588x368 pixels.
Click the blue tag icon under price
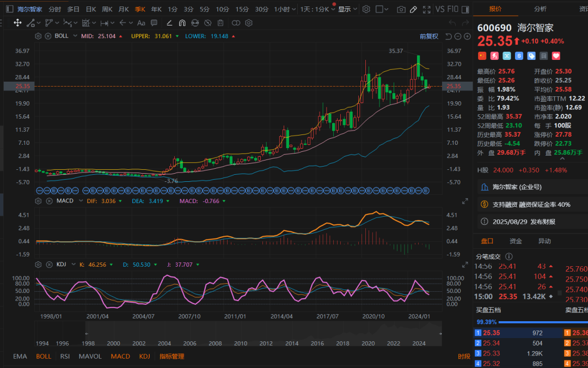coord(531,56)
